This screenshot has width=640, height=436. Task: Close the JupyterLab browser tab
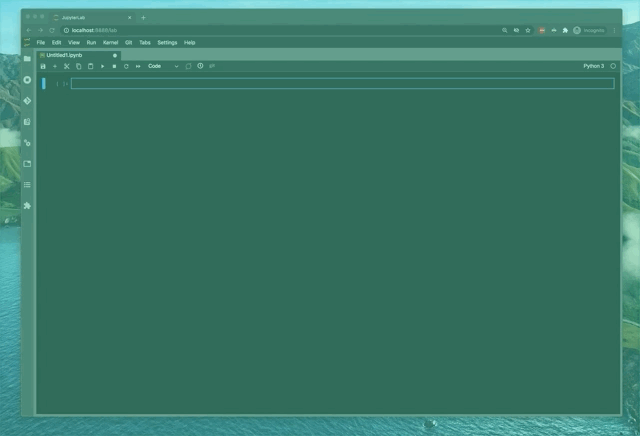pos(129,18)
